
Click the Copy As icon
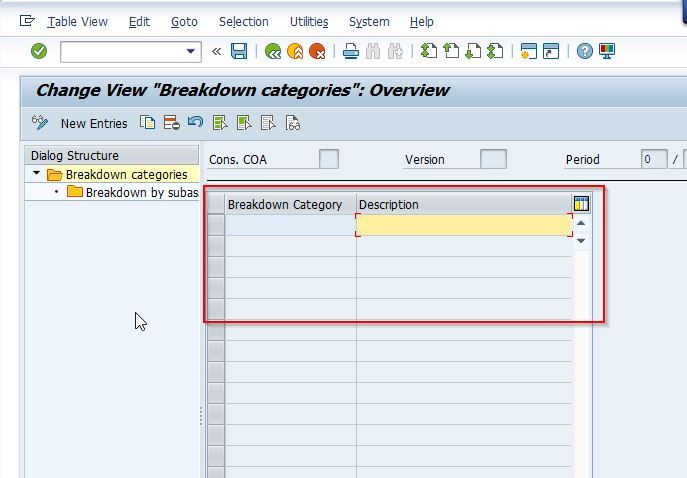tap(147, 123)
